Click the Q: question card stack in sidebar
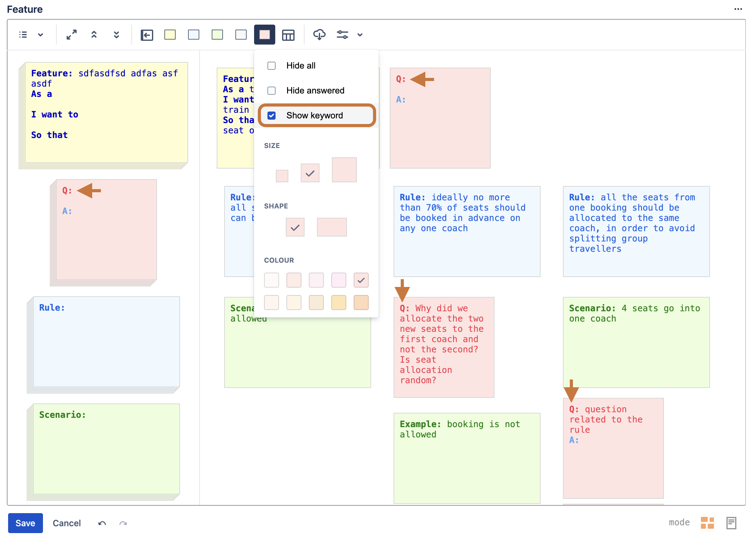Screen dimensions: 756x539 coord(103,232)
